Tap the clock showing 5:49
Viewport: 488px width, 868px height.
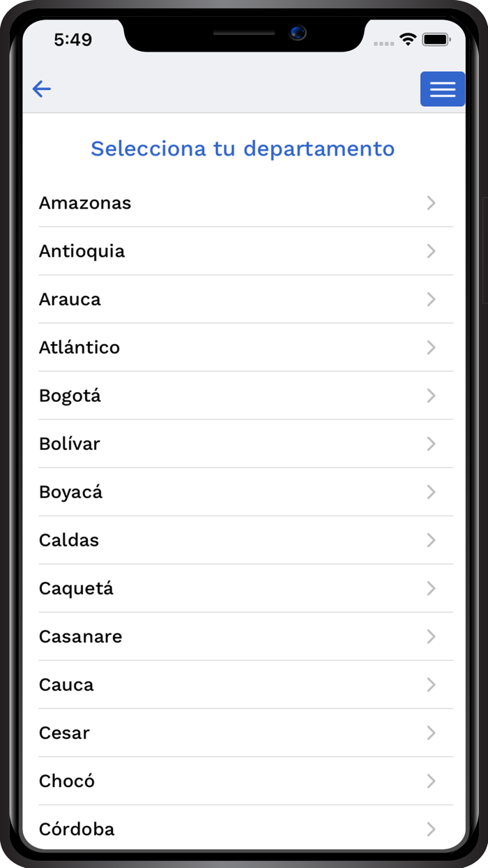[72, 40]
